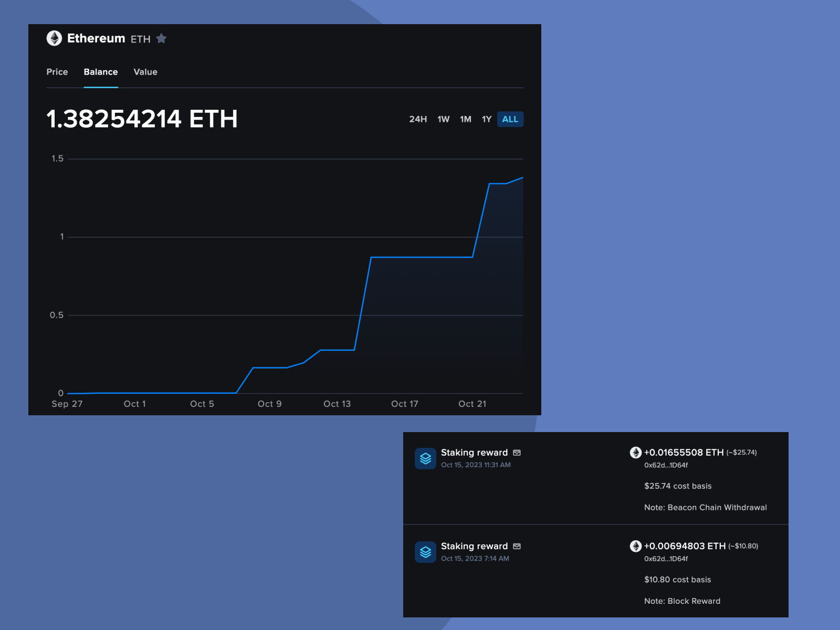
Task: Click the +0.00694803 ETH amount
Action: pos(685,546)
